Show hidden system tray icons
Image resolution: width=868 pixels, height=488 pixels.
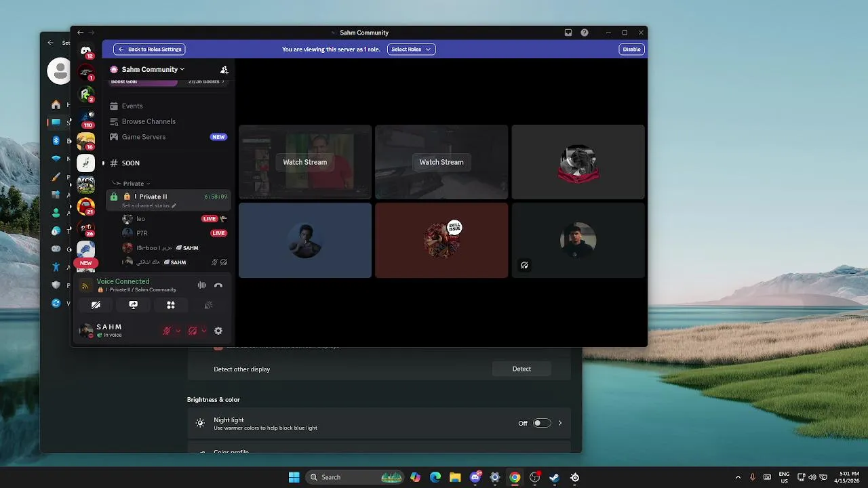click(738, 477)
